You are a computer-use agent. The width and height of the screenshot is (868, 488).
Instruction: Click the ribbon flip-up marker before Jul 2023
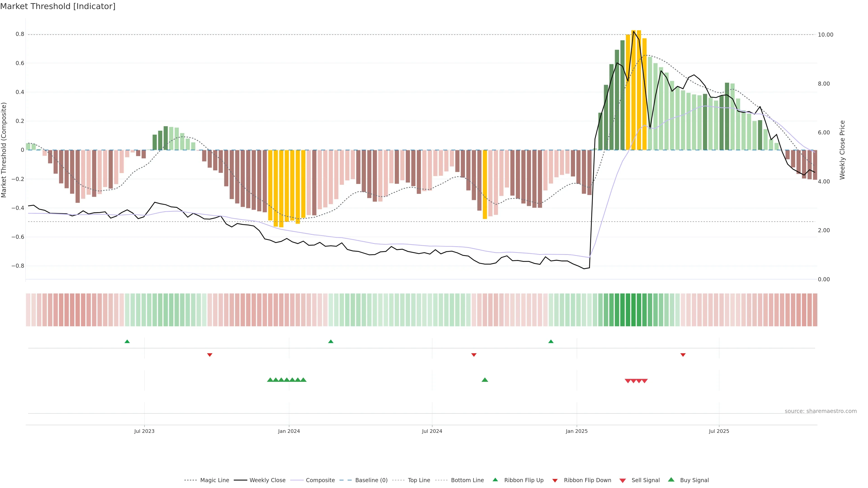pyautogui.click(x=127, y=342)
